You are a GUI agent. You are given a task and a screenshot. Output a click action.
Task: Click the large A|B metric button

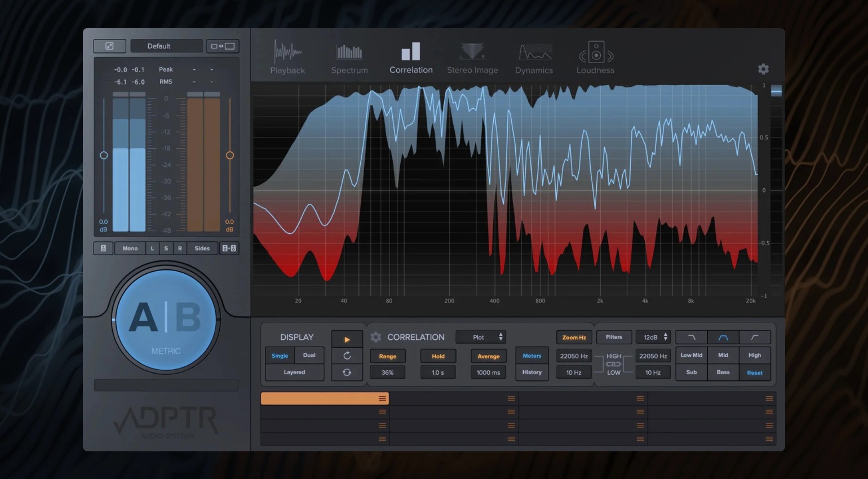[166, 320]
